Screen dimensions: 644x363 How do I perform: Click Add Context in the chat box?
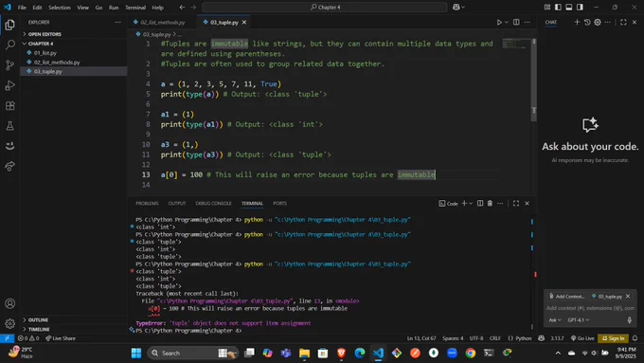pyautogui.click(x=566, y=296)
